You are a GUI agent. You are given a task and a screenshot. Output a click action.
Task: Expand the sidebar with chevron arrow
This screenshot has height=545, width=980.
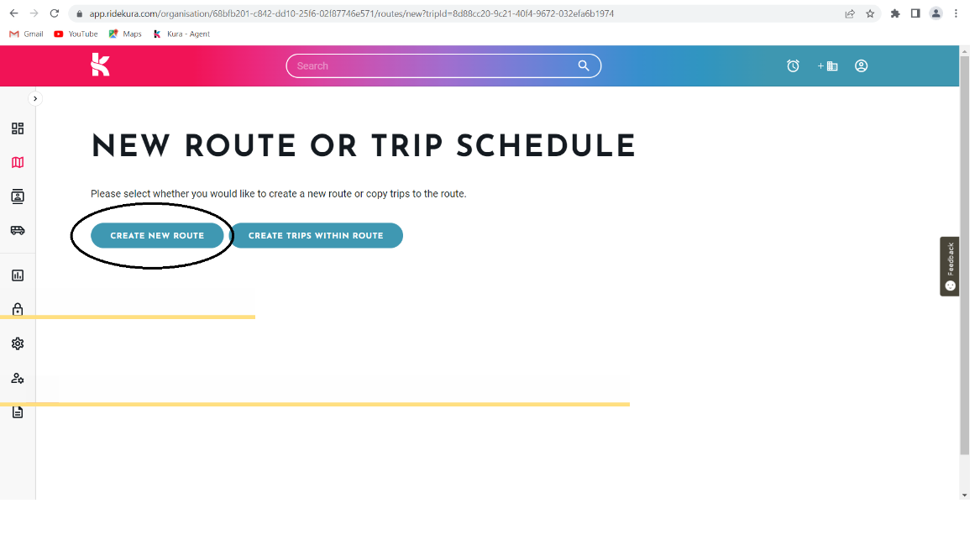click(35, 99)
